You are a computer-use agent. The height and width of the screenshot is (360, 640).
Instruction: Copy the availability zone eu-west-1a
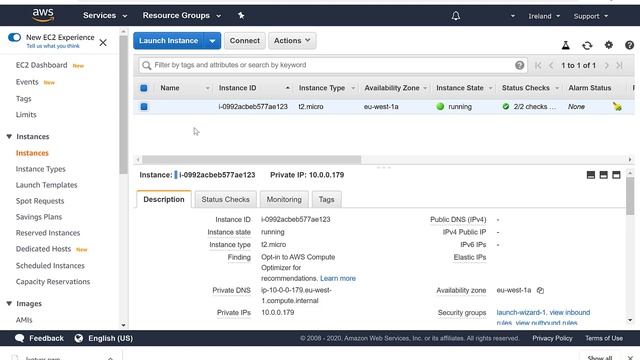(x=540, y=291)
